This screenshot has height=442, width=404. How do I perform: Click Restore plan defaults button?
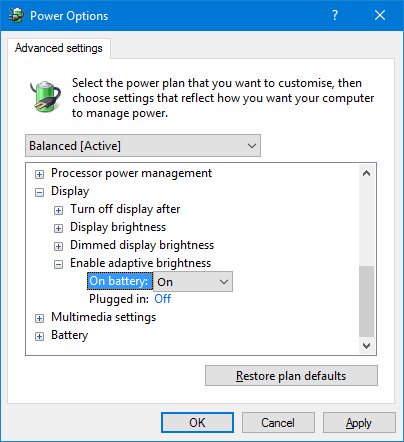click(x=291, y=376)
